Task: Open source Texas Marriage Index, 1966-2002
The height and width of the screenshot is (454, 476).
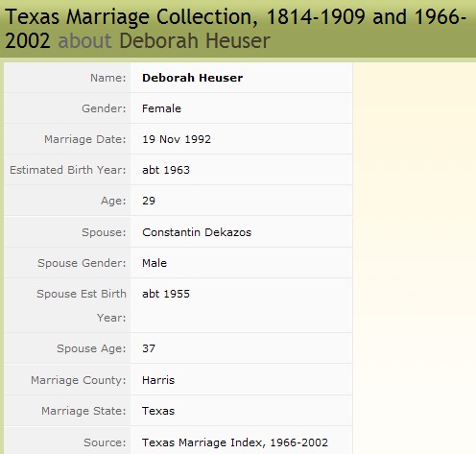Action: [235, 442]
